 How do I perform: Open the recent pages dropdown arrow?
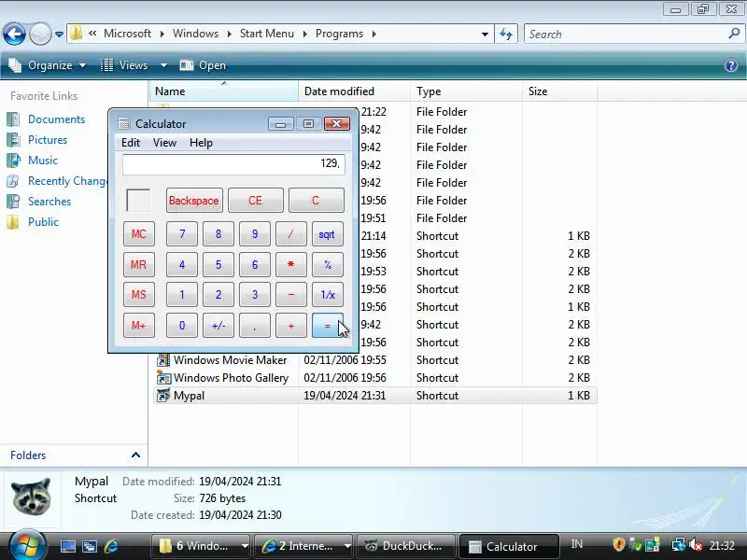(59, 35)
